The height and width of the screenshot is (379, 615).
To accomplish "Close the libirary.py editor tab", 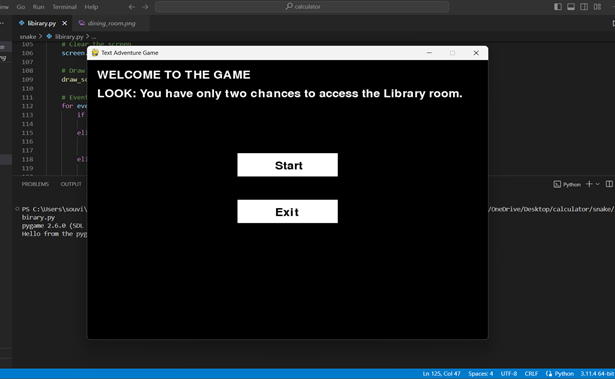I will coord(64,23).
